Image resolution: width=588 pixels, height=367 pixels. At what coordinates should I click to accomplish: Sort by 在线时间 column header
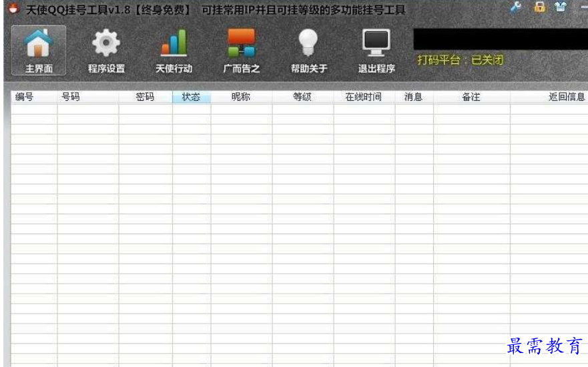pyautogui.click(x=364, y=97)
